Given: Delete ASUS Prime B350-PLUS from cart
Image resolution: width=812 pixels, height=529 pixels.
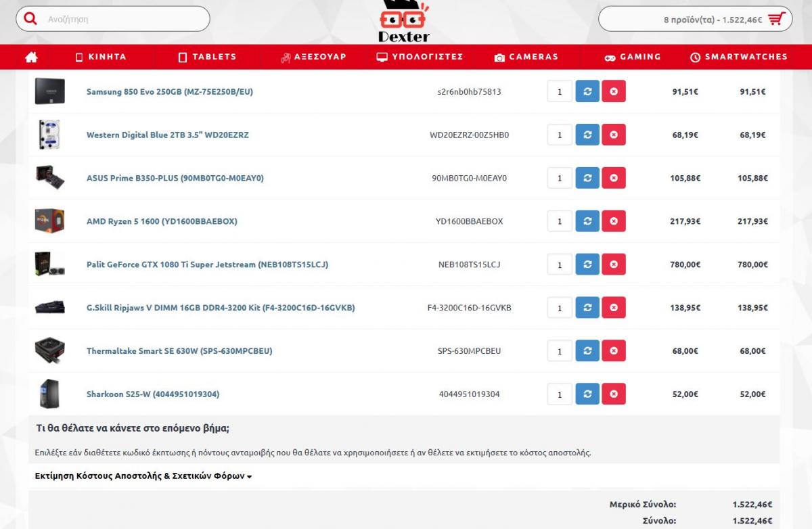Looking at the screenshot, I should point(614,178).
